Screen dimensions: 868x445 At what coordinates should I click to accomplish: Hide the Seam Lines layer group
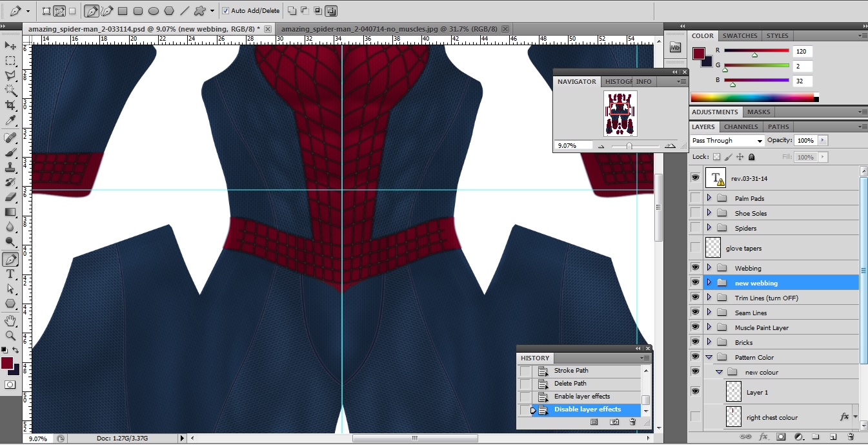click(695, 313)
